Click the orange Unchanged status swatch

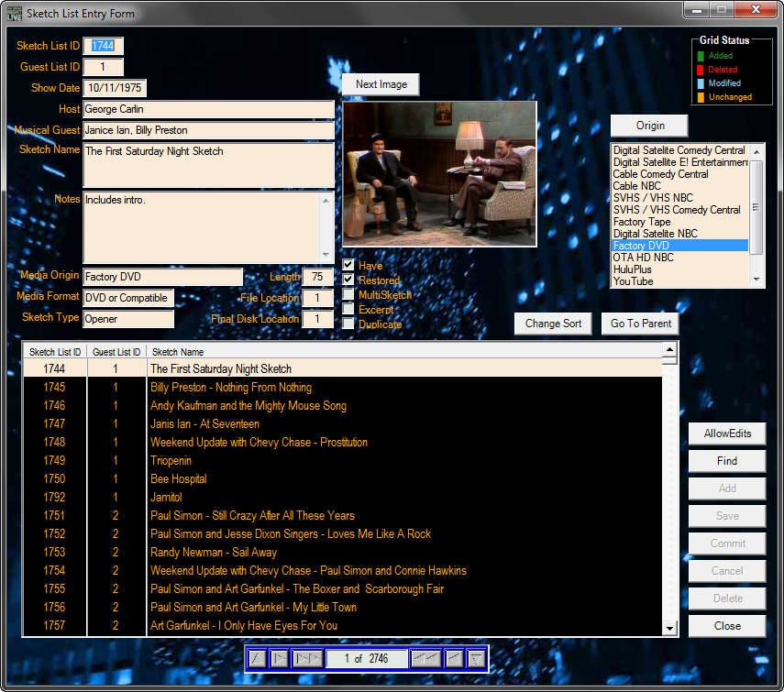coord(700,97)
